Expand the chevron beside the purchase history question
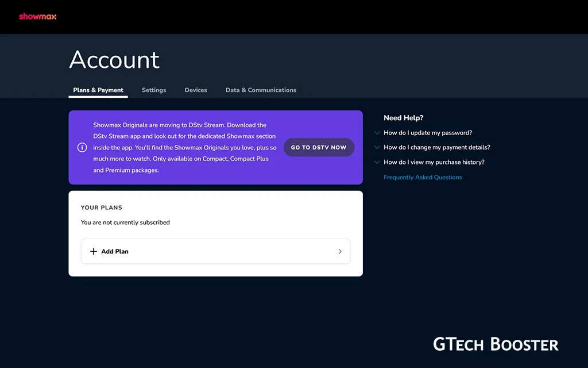This screenshot has width=588, height=368. 377,162
